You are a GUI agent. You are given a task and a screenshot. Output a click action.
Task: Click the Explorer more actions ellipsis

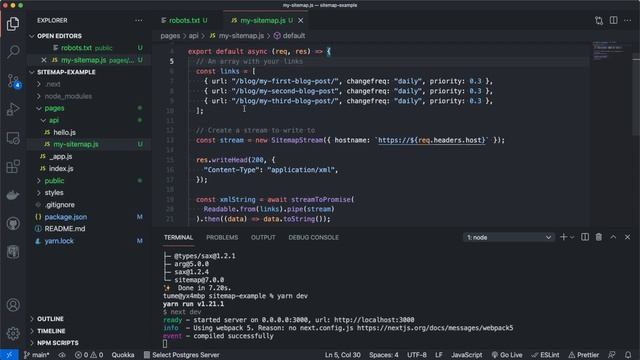point(139,20)
